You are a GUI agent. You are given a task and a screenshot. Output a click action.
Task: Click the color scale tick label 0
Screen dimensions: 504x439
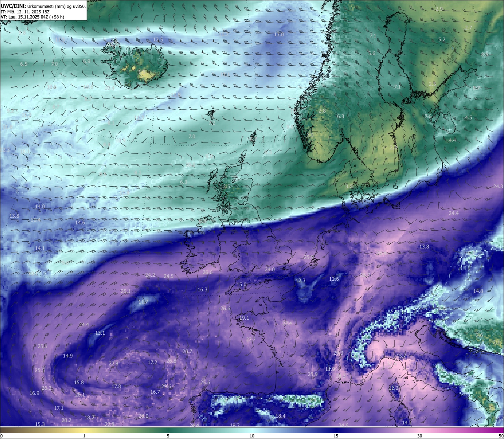[x=2, y=436]
